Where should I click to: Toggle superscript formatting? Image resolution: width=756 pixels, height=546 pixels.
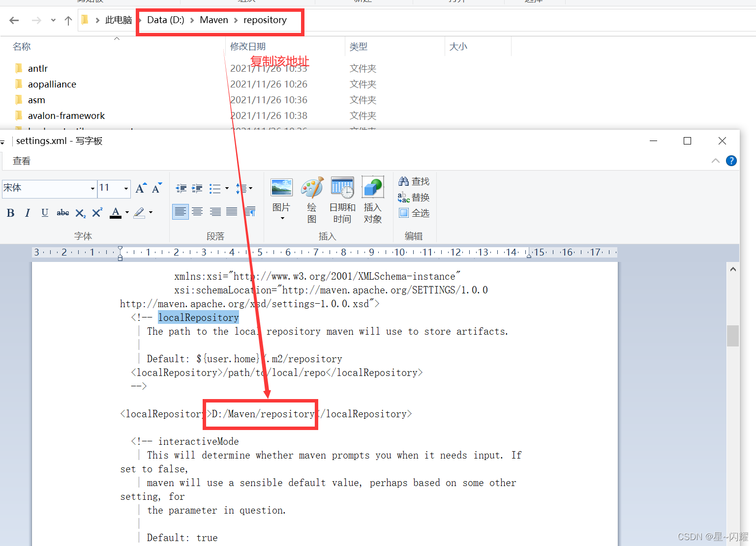tap(97, 213)
